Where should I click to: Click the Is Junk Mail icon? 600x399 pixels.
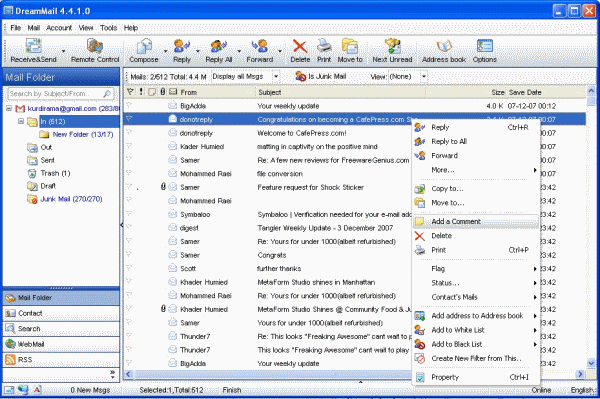coord(300,76)
